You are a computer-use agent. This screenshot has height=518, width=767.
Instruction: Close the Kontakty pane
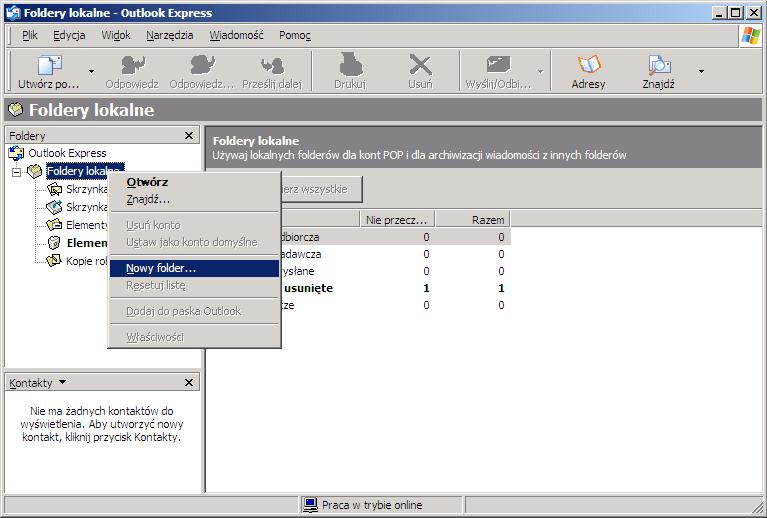[189, 383]
